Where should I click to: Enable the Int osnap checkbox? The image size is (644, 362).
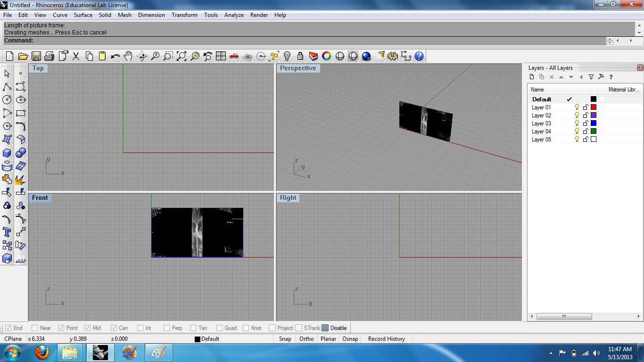[140, 328]
